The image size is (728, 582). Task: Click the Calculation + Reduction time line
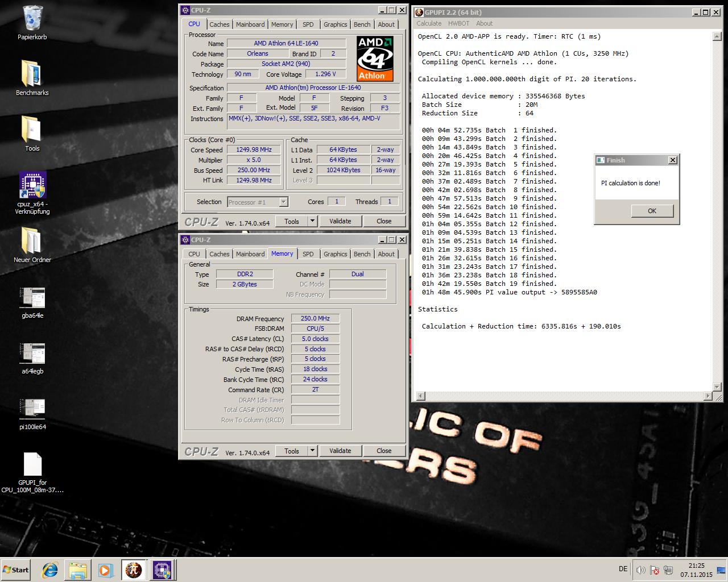(522, 326)
